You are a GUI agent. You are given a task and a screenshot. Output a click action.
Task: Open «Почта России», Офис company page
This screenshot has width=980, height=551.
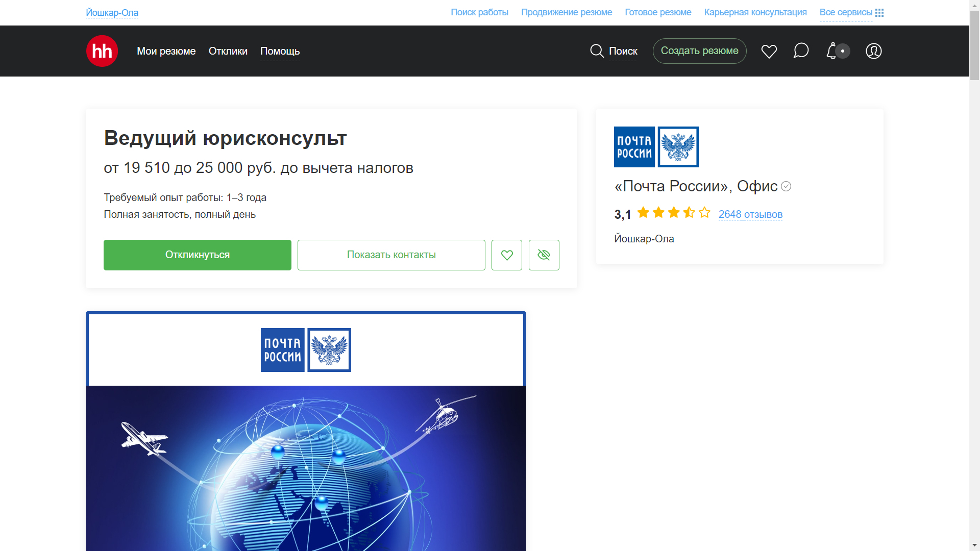tap(696, 186)
